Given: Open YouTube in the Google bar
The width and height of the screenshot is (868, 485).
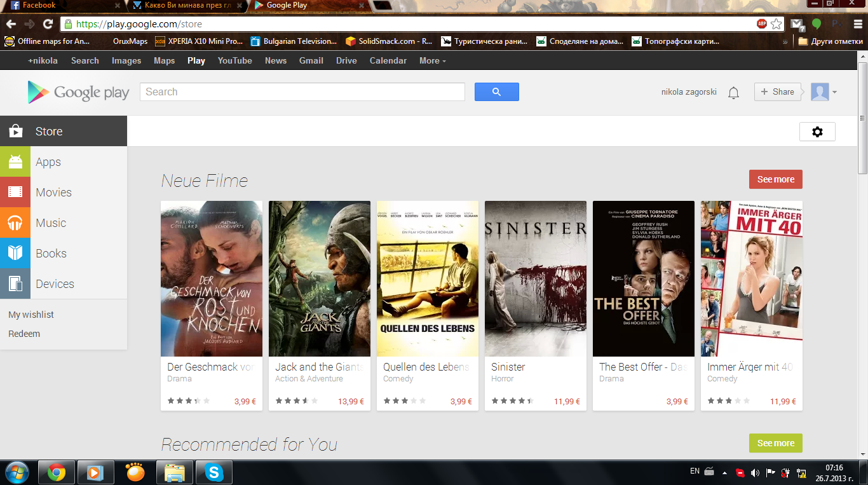Looking at the screenshot, I should (235, 60).
